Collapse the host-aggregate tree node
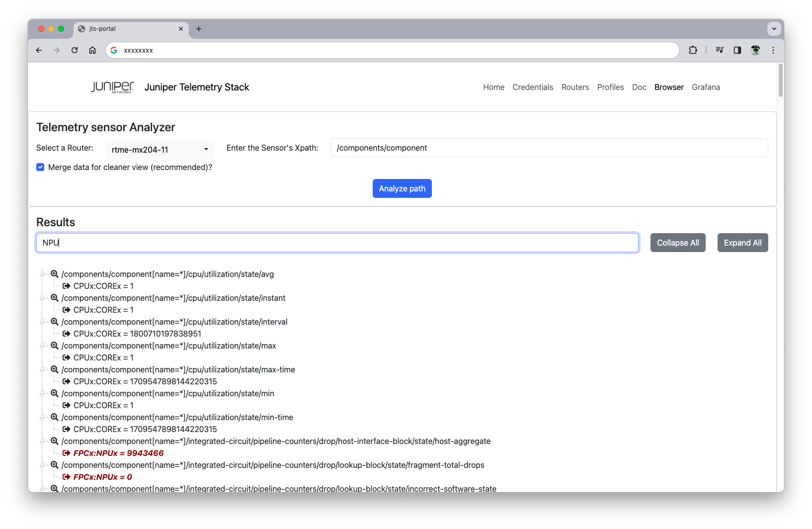The width and height of the screenshot is (812, 529). (42, 441)
